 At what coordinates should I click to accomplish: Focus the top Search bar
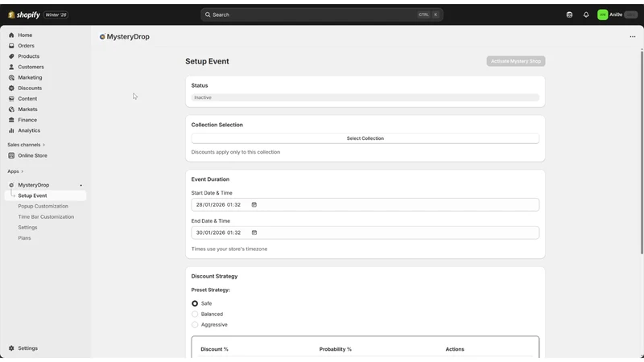click(x=322, y=14)
